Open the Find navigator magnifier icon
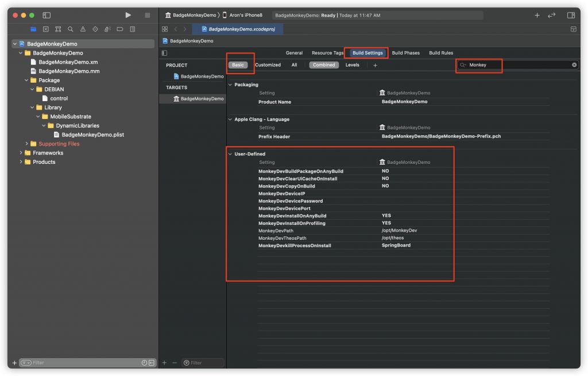The height and width of the screenshot is (376, 588). pos(71,29)
